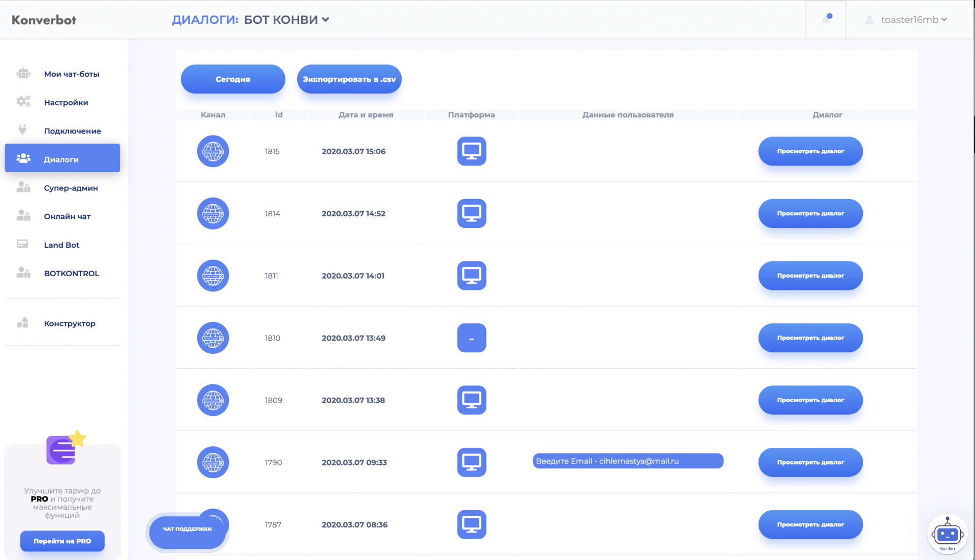Click the desktop platform icon for dialog 1814
The height and width of the screenshot is (560, 975).
pos(471,214)
